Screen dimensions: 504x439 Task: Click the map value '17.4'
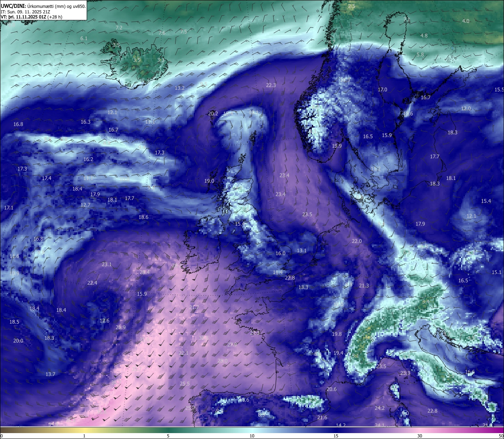tap(46, 178)
